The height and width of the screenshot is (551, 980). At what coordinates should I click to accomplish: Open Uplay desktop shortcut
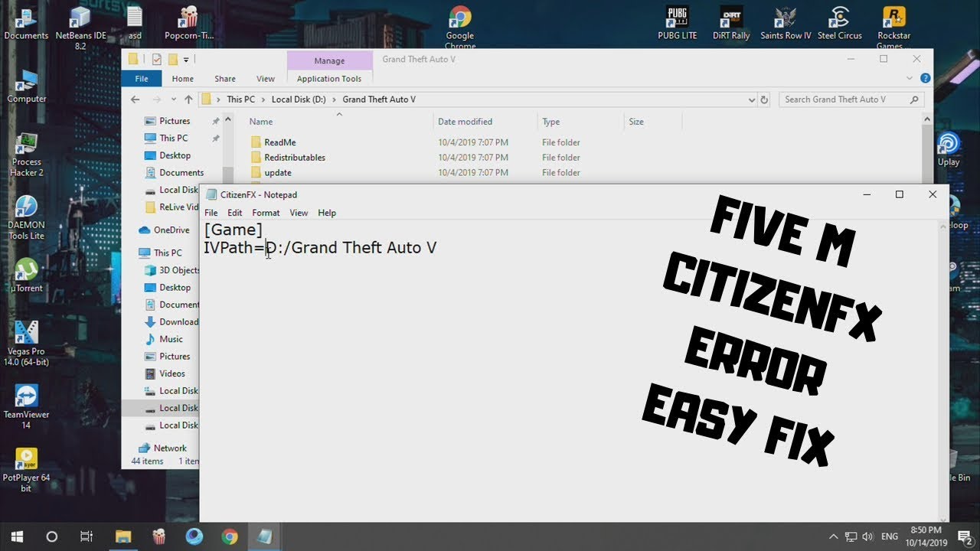pos(948,149)
